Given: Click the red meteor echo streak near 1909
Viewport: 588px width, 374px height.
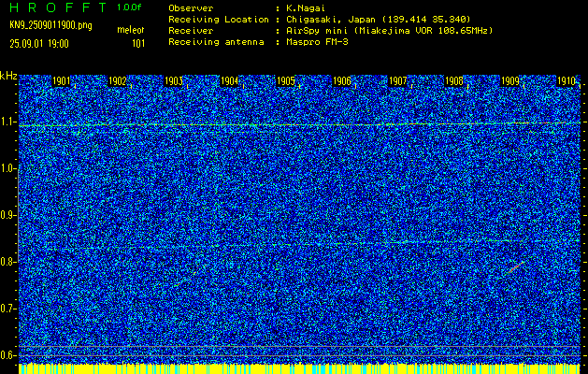Looking at the screenshot, I should pos(515,267).
